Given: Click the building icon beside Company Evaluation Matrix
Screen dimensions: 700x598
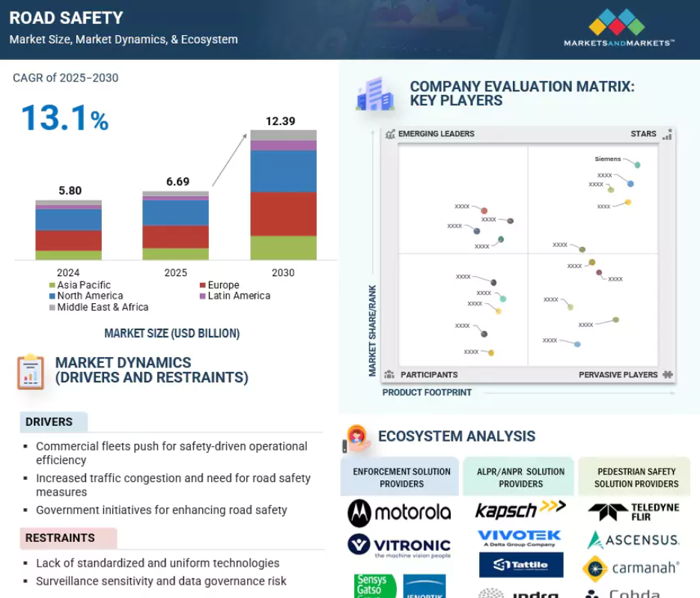Looking at the screenshot, I should pos(375,94).
